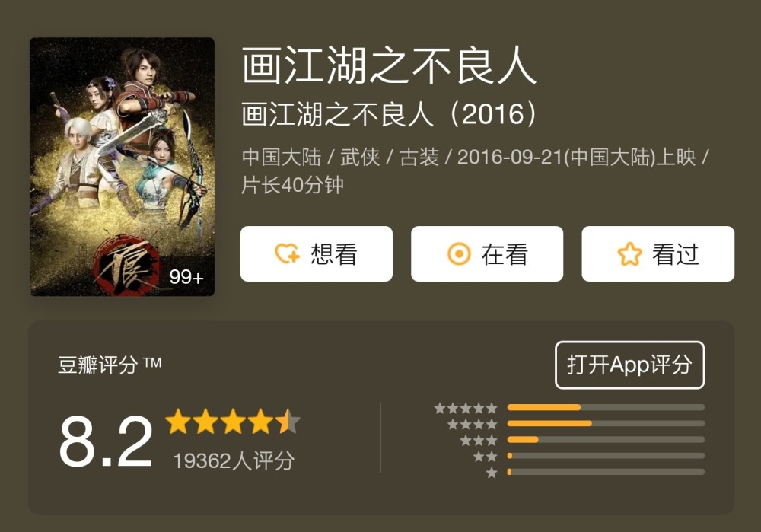Click the 8.2 score number

click(x=106, y=441)
